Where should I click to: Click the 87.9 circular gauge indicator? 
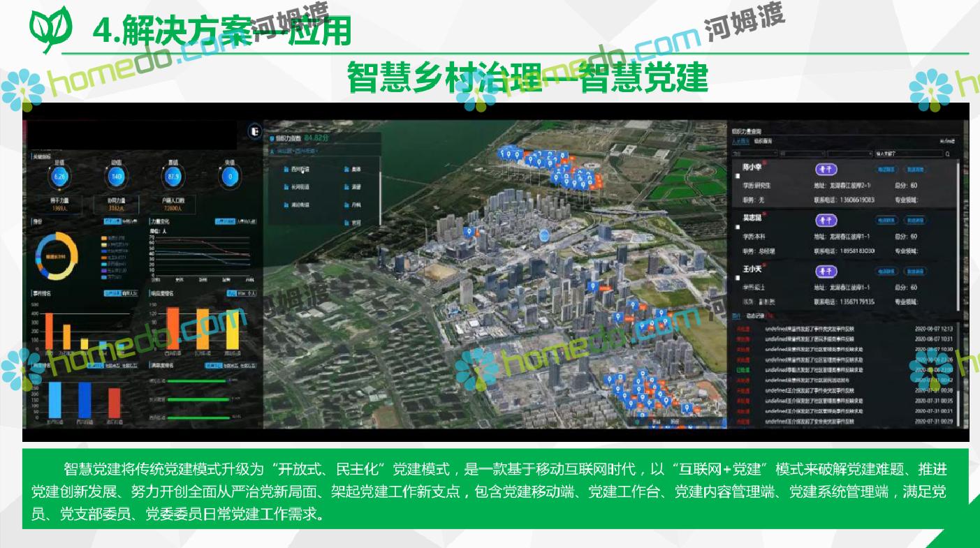point(175,177)
